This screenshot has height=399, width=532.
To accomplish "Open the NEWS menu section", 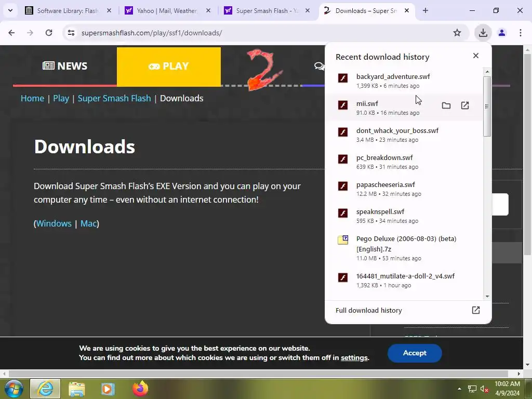I will 65,66.
